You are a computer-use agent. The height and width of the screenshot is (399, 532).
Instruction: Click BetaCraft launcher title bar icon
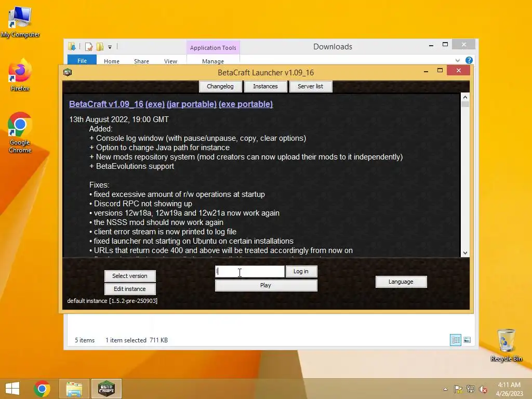[68, 72]
